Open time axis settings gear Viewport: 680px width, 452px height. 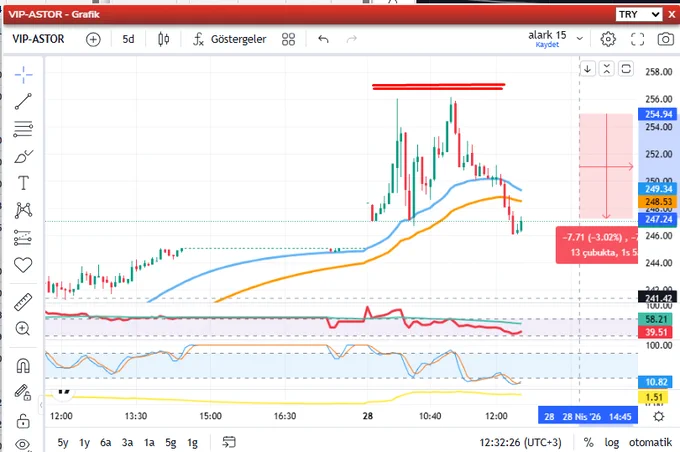coord(659,416)
